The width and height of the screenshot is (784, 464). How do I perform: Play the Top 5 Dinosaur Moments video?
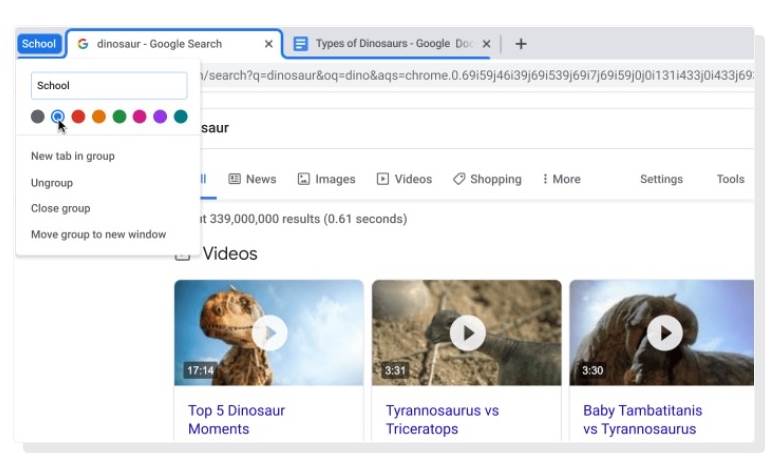pos(269,332)
